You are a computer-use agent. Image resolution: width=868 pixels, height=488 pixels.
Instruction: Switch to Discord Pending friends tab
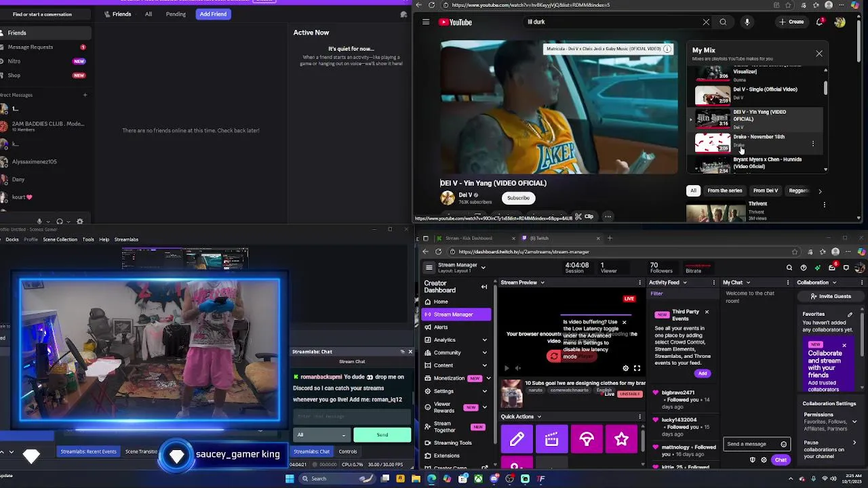[x=176, y=14]
